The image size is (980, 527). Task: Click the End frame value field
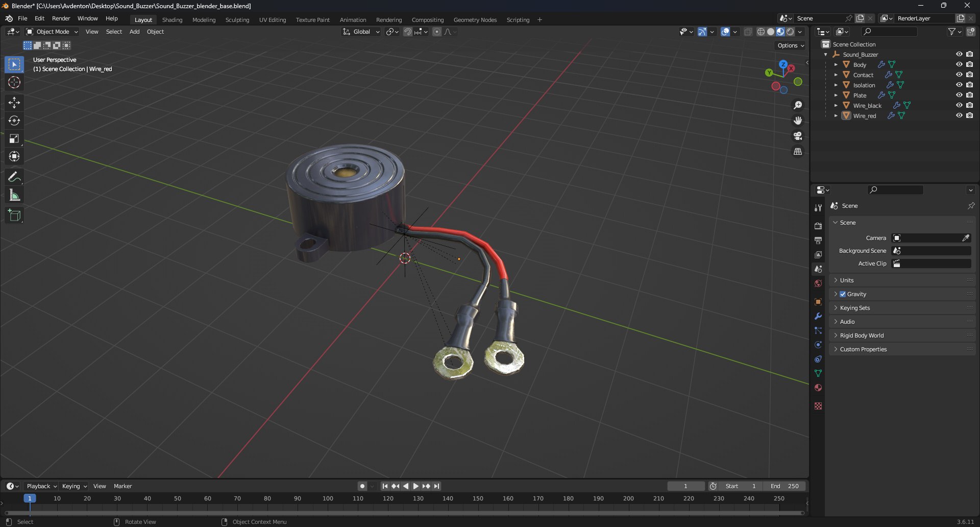(785, 486)
